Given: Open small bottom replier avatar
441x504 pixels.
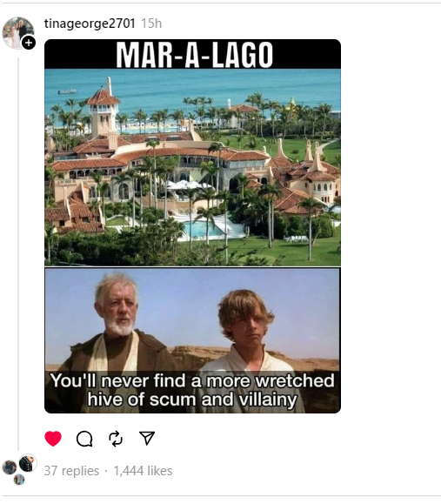Looking at the screenshot, I should point(19,480).
